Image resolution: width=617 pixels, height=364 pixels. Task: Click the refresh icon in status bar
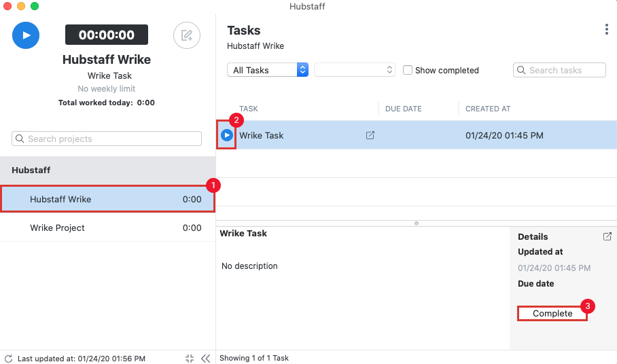[x=8, y=359]
